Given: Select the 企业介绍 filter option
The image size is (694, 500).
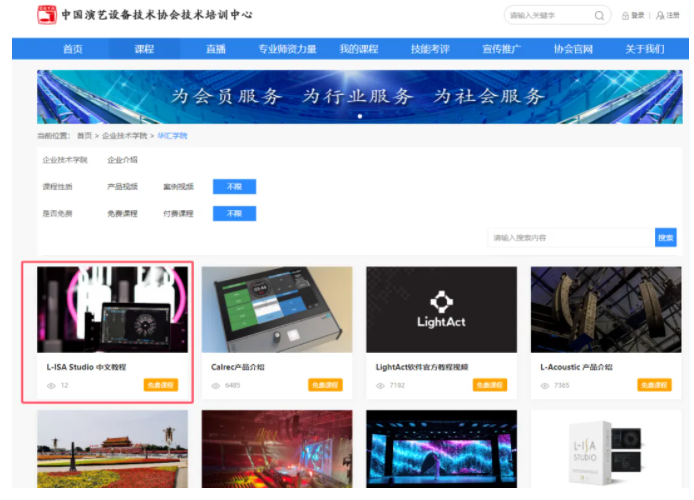Looking at the screenshot, I should coord(122,160).
